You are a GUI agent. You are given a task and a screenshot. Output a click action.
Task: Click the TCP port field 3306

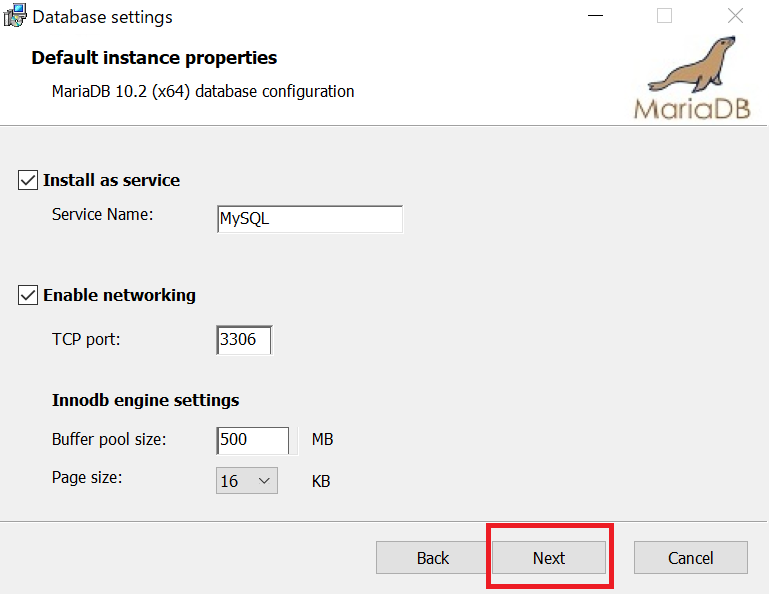click(x=244, y=339)
